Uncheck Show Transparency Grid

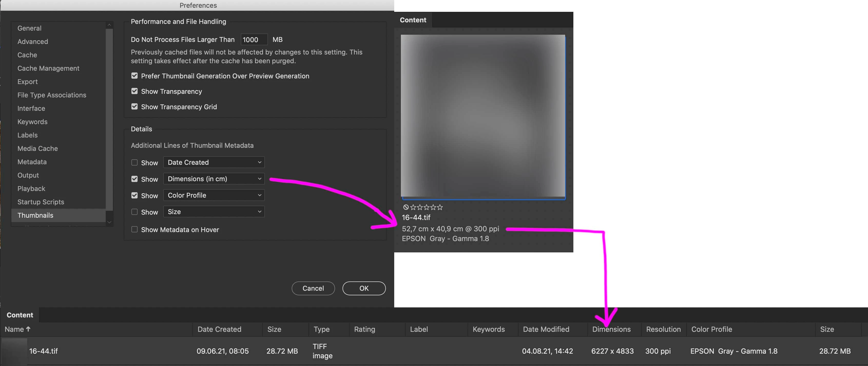coord(134,107)
